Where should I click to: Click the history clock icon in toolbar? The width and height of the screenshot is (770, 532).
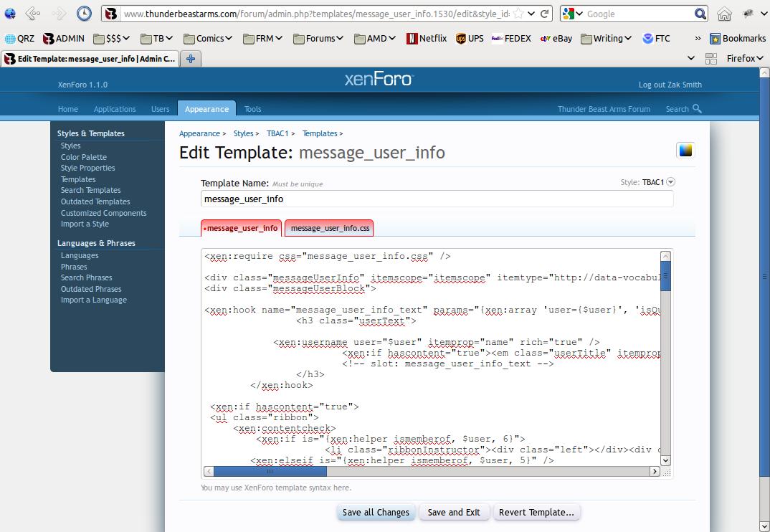click(x=84, y=14)
